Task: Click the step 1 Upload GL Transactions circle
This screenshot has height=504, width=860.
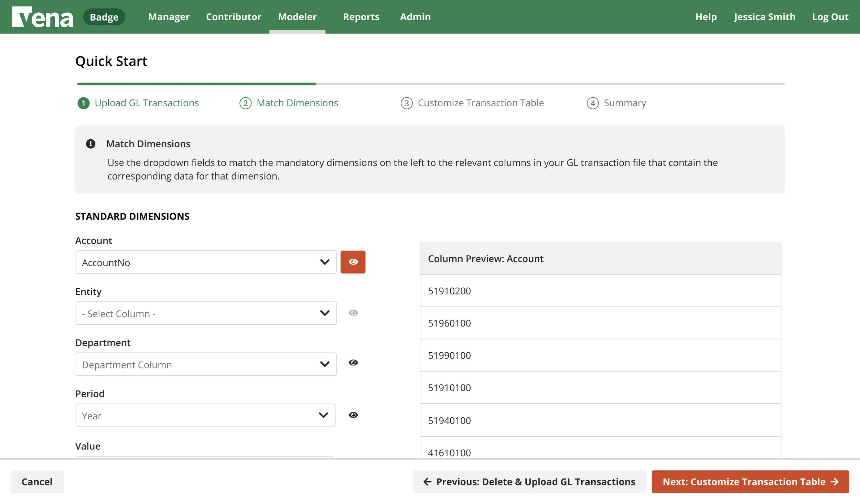Action: pyautogui.click(x=84, y=103)
